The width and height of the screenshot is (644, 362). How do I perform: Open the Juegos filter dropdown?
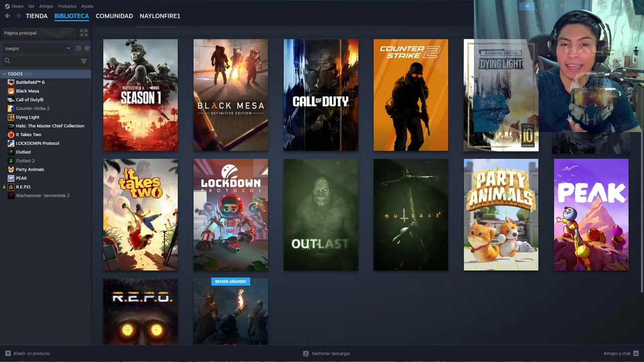(x=37, y=48)
